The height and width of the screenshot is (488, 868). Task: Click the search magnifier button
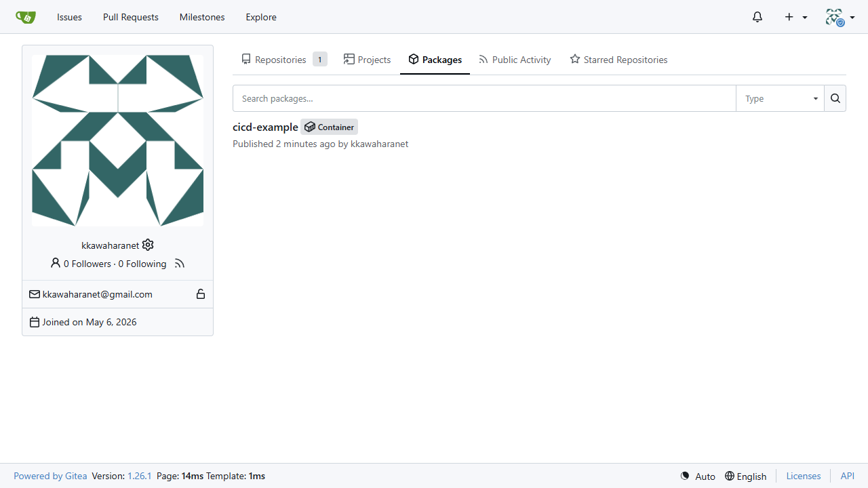coord(835,98)
